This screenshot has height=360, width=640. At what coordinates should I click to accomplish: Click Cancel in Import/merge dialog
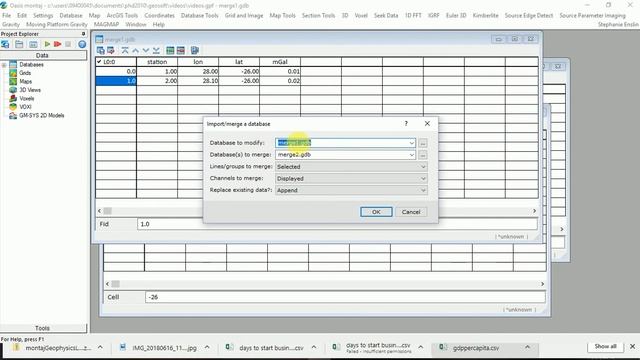pyautogui.click(x=411, y=212)
